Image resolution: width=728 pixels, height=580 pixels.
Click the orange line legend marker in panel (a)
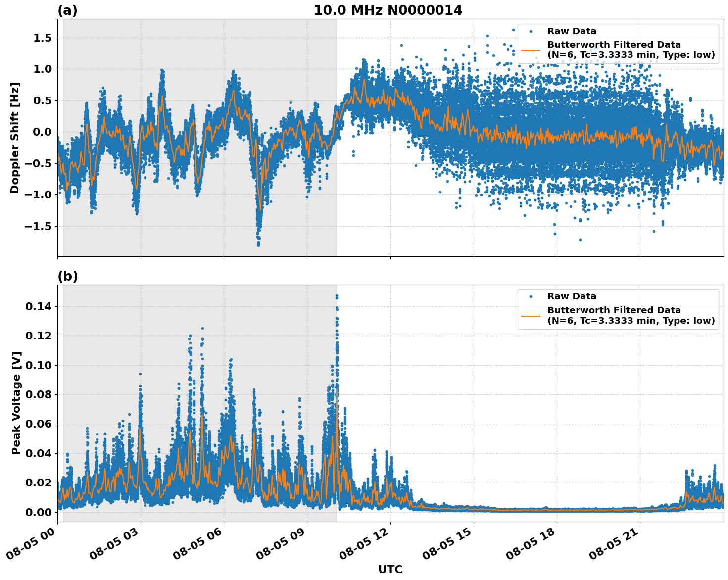[x=531, y=50]
